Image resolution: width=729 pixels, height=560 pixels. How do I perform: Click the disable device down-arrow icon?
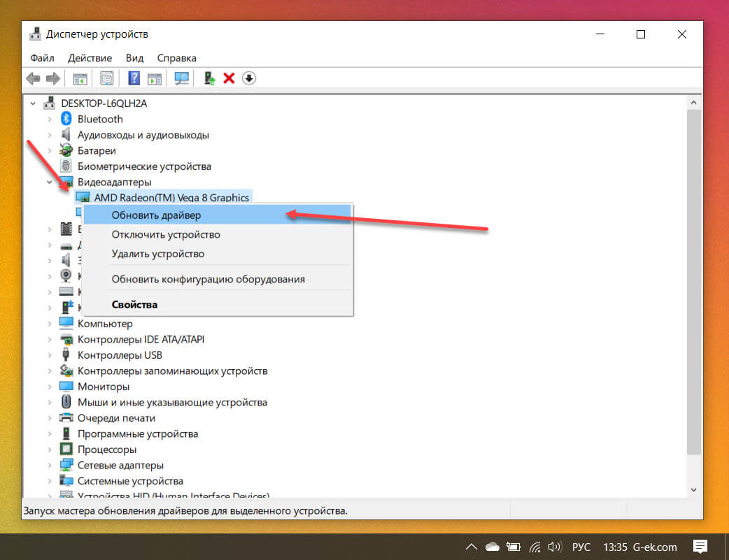(x=249, y=78)
